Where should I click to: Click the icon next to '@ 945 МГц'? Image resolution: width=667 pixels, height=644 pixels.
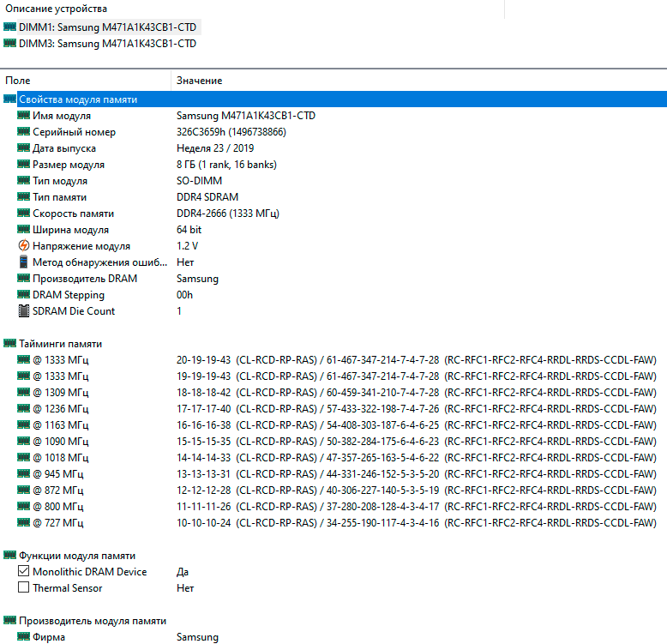(23, 473)
